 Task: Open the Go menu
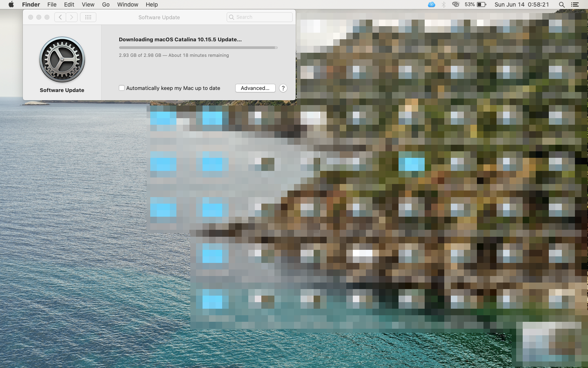tap(106, 4)
